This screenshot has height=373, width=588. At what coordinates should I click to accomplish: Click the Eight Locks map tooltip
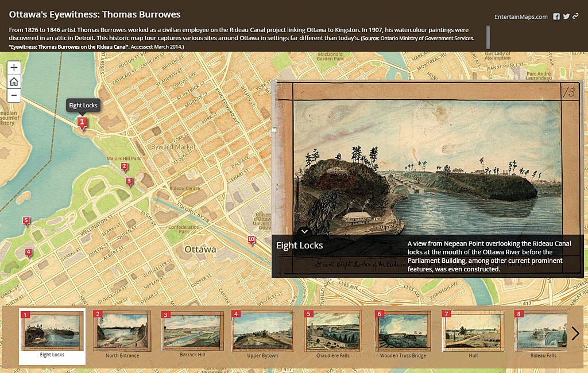83,106
